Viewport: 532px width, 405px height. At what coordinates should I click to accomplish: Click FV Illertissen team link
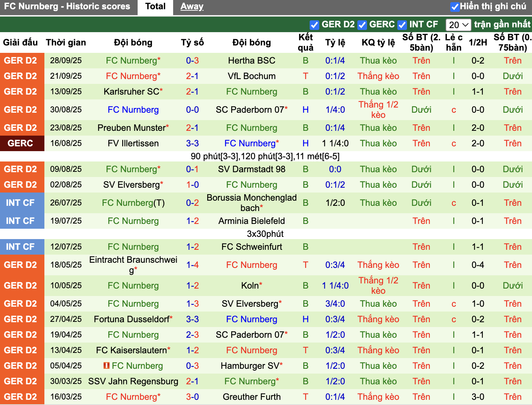(133, 143)
